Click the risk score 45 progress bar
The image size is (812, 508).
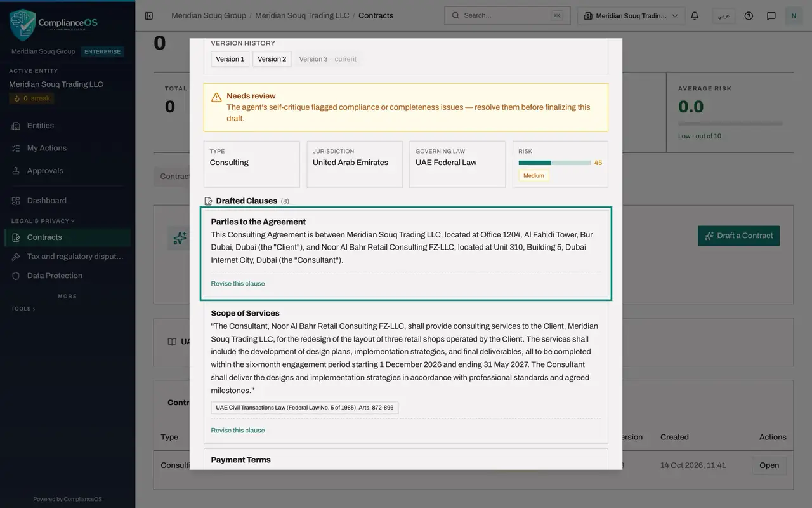click(554, 163)
